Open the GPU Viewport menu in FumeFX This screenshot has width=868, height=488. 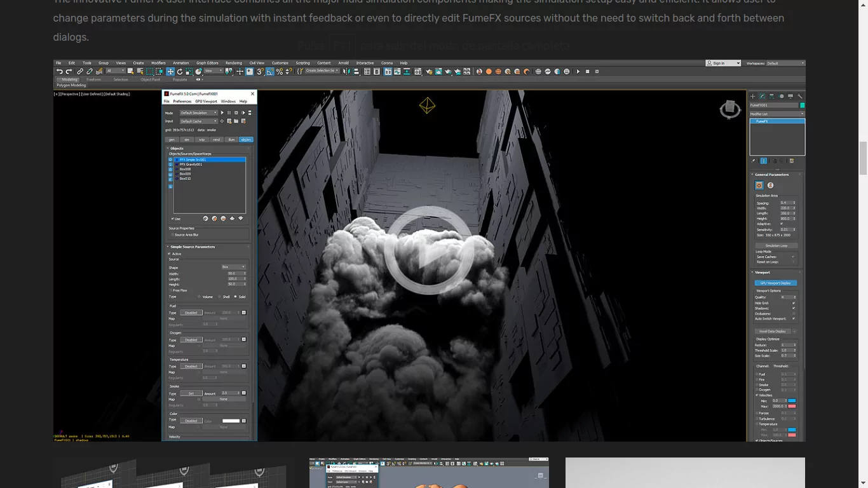coord(206,101)
